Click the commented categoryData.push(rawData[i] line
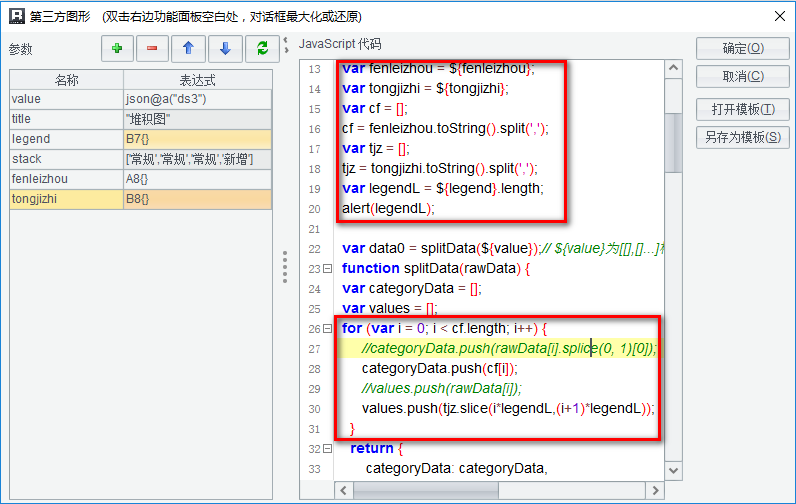Viewport: 796px width, 504px height. click(509, 349)
